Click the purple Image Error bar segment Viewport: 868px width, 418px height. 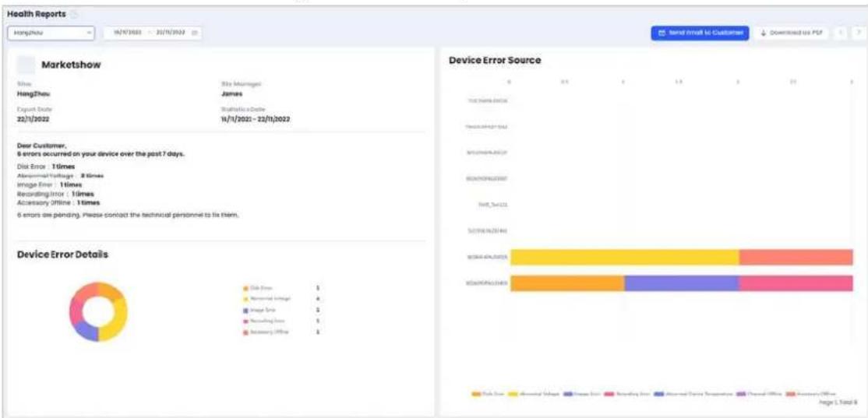coord(682,283)
